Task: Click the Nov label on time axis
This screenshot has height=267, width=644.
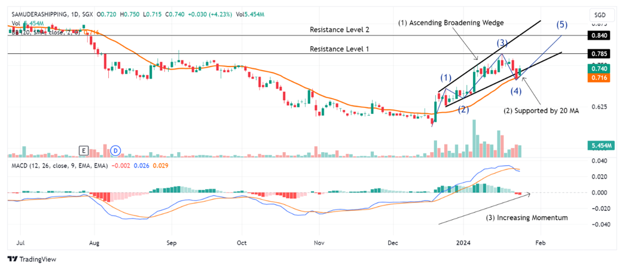Action: click(x=319, y=242)
